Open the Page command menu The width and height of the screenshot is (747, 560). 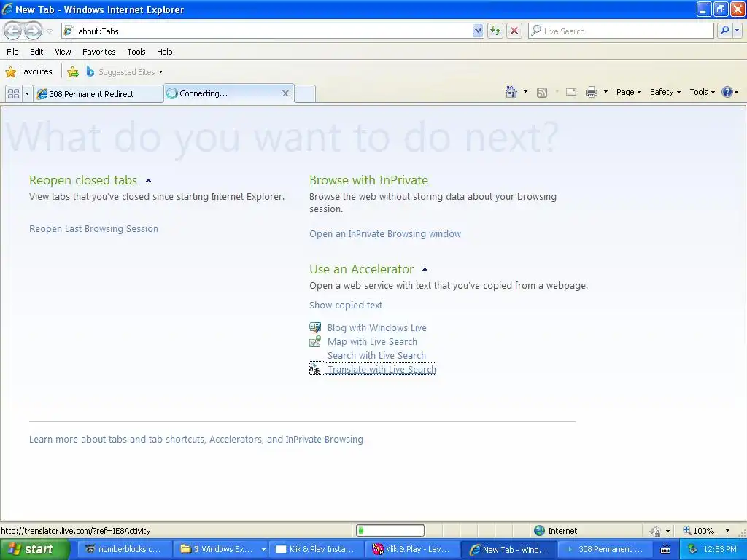pos(628,92)
